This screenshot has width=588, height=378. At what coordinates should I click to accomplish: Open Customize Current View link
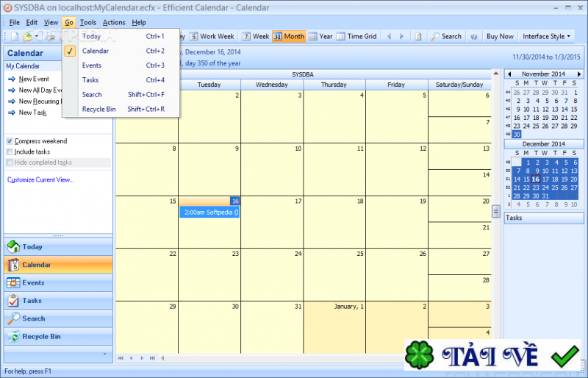click(x=40, y=179)
